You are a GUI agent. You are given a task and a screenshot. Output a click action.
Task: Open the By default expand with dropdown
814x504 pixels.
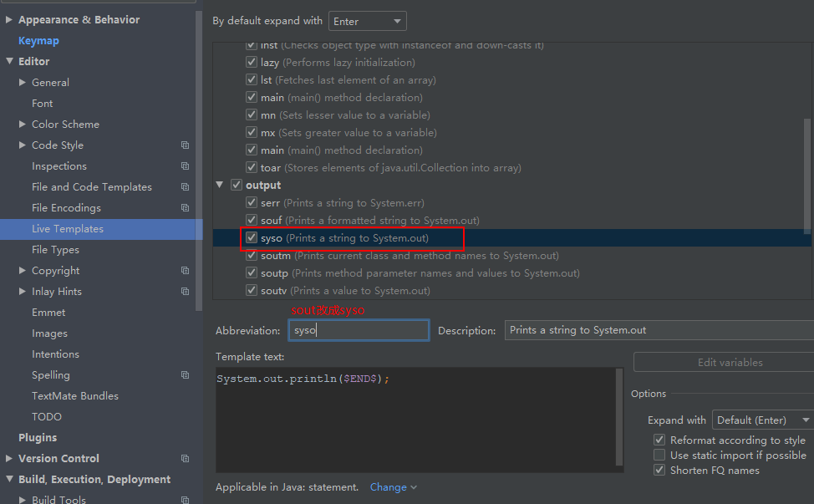pyautogui.click(x=368, y=21)
